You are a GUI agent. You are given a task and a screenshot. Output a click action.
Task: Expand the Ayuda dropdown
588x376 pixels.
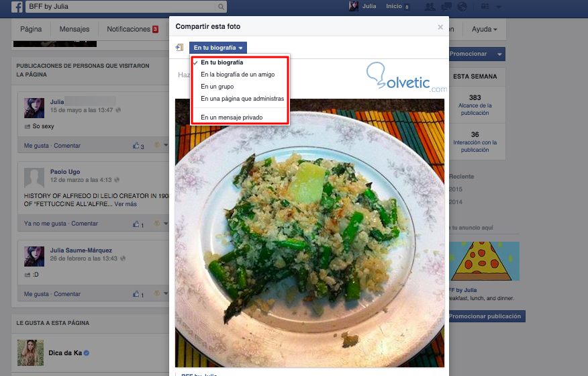pos(484,29)
